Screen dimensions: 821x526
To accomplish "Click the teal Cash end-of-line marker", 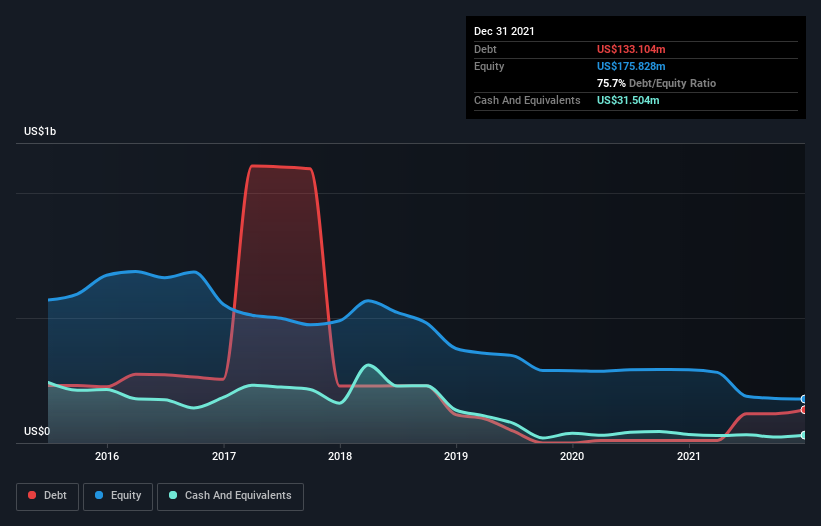I will (804, 435).
